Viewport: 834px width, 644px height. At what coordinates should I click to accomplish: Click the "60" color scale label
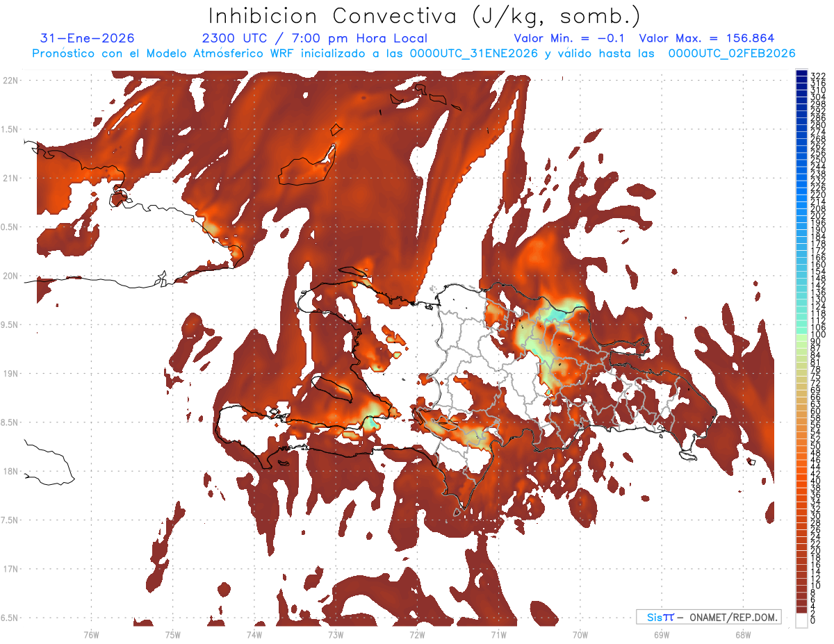pyautogui.click(x=816, y=411)
